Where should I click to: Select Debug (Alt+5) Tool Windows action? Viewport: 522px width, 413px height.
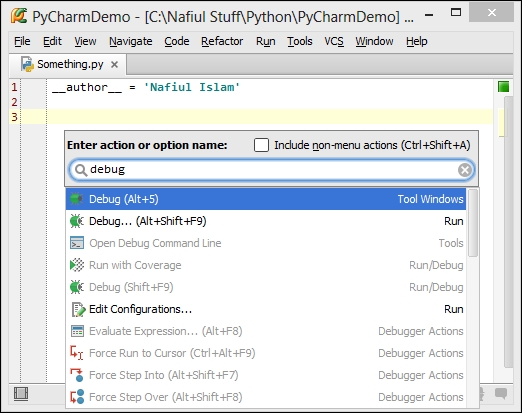[266, 199]
